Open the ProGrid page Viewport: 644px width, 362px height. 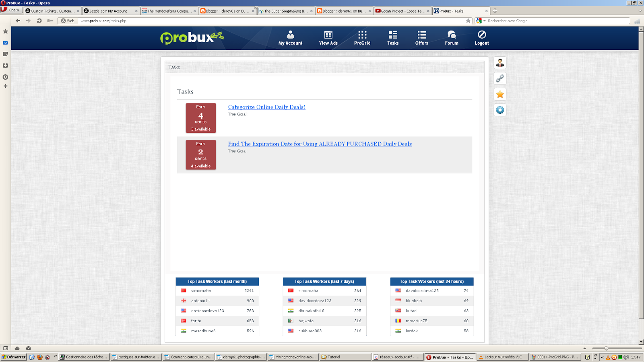coord(362,38)
